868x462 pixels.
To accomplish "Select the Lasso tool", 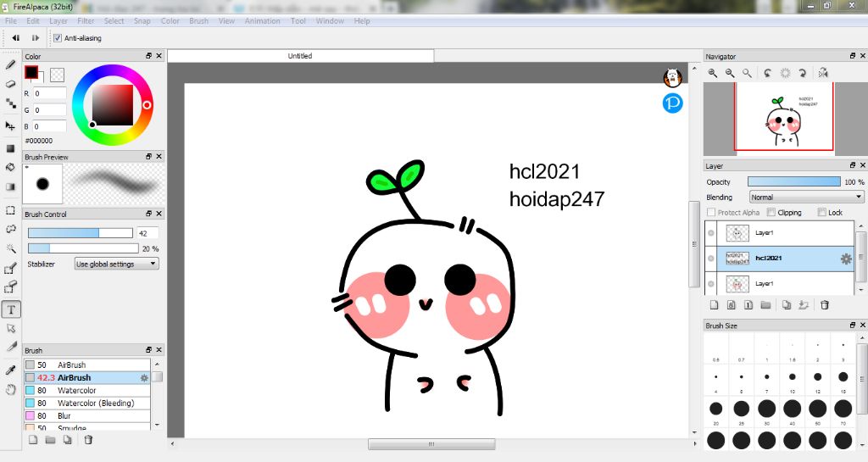I will pos(10,229).
